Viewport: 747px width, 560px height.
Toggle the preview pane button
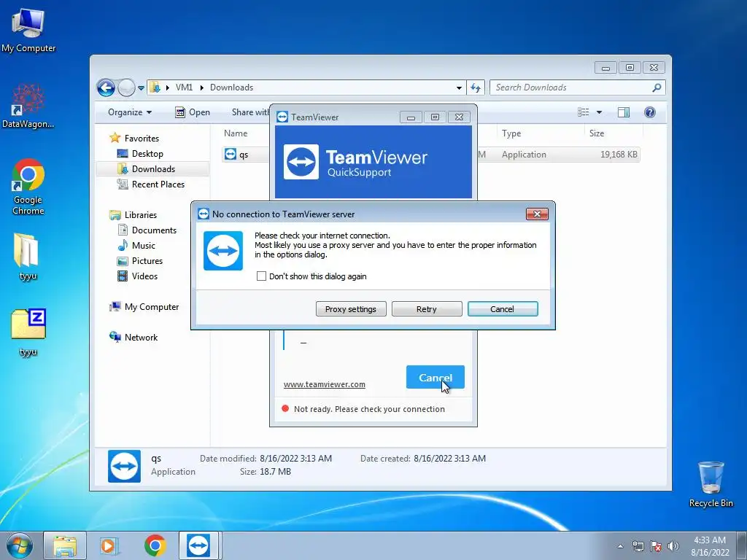(624, 112)
